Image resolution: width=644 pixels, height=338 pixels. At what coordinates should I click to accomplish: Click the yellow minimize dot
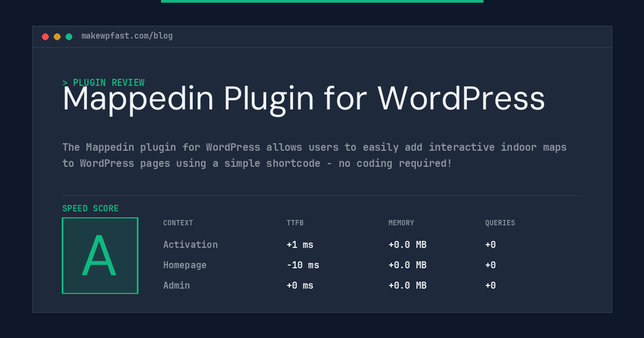tap(57, 36)
